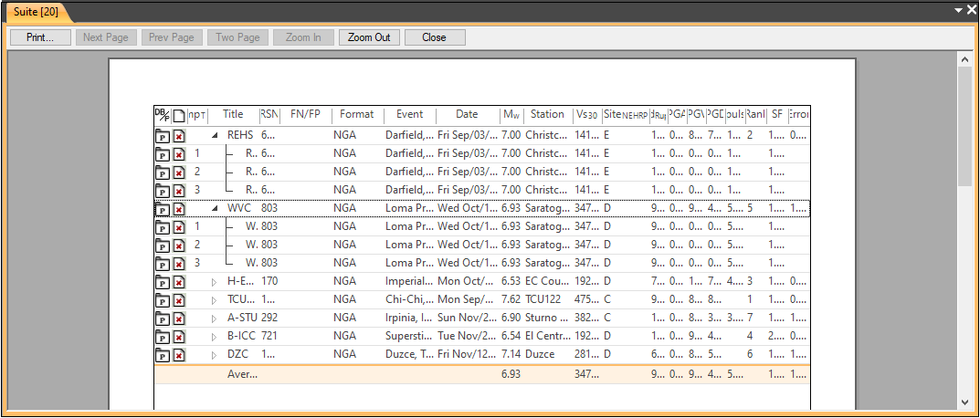Click the FN/FP column header
The height and width of the screenshot is (418, 980).
(x=306, y=114)
